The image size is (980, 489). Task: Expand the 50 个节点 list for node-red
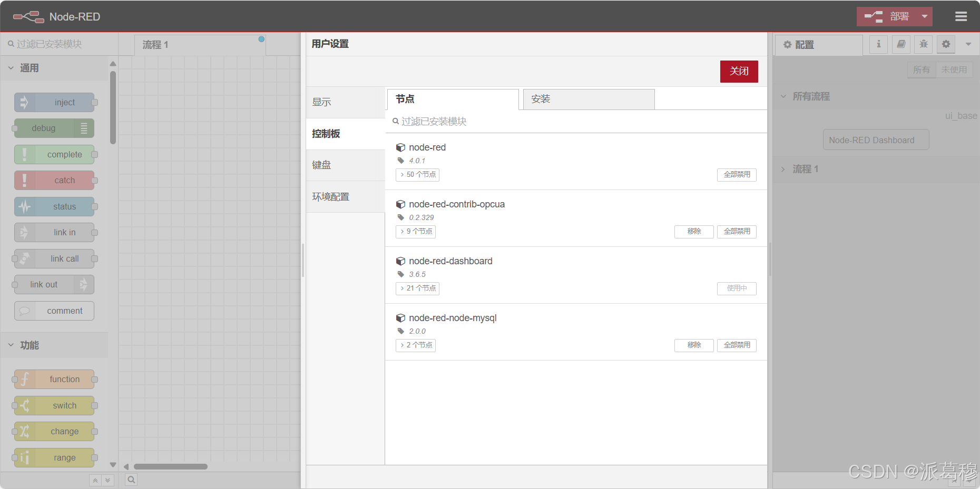[417, 175]
